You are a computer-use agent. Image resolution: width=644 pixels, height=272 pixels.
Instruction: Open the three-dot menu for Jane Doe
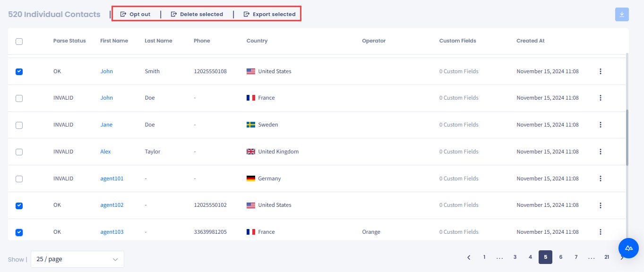[x=601, y=125]
